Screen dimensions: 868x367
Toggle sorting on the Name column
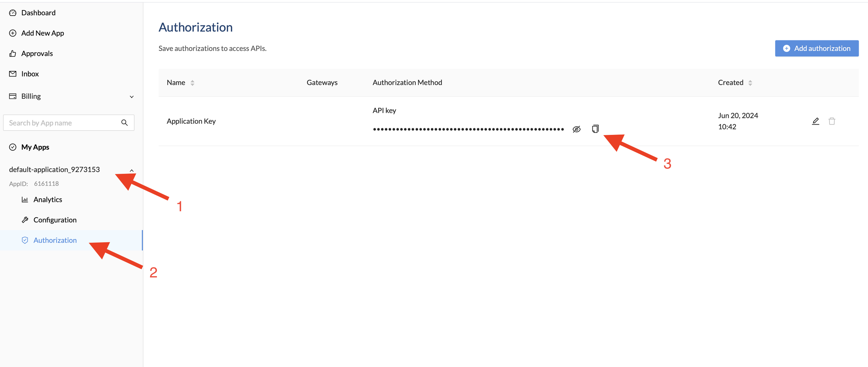tap(192, 83)
